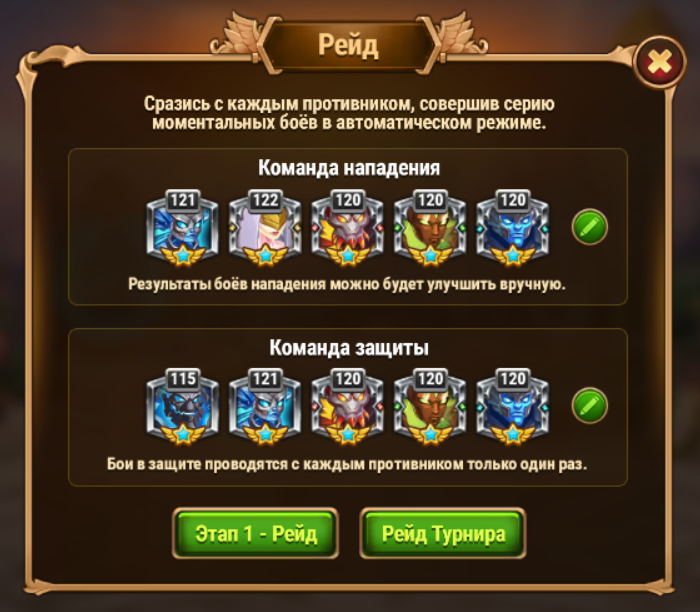This screenshot has height=612, width=700.
Task: Click the star badge under the level 115 hero
Action: point(183,434)
